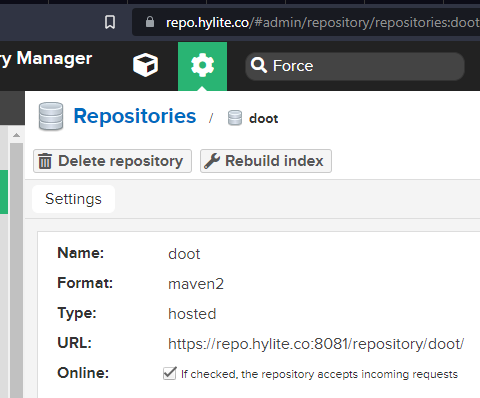Screen dimensions: 480x398
Task: Uncheck the Online checkbox
Action: (170, 373)
